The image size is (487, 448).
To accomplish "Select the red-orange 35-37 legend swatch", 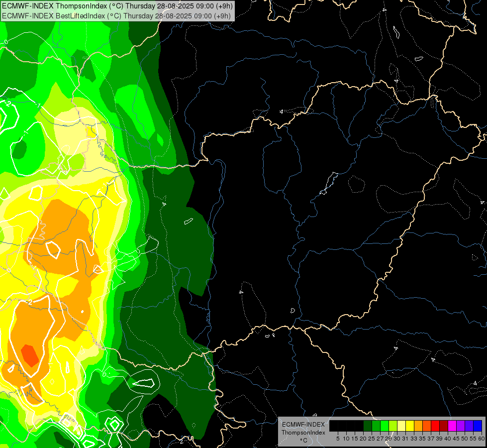I will coord(427,426).
